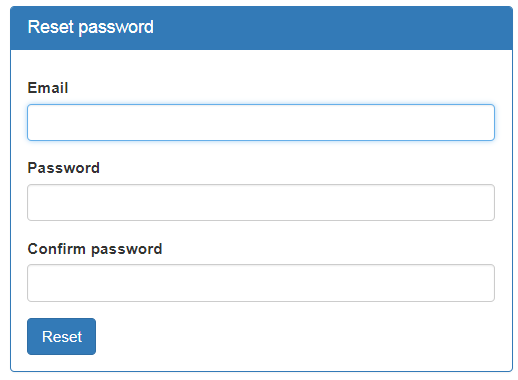
Task: Select the Confirm password input field
Action: click(261, 283)
